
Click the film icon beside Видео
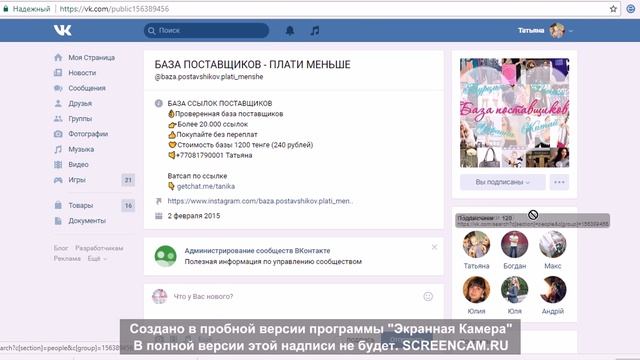58,164
